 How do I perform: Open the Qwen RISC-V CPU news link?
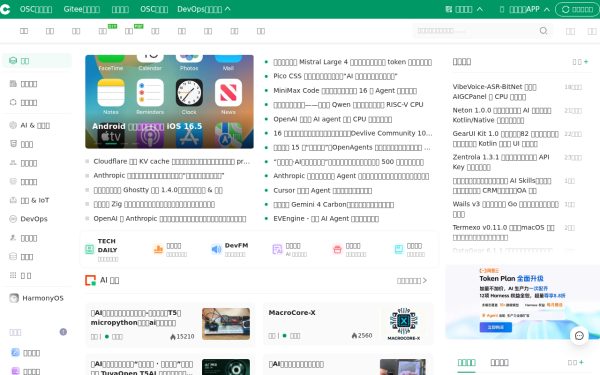[348, 104]
